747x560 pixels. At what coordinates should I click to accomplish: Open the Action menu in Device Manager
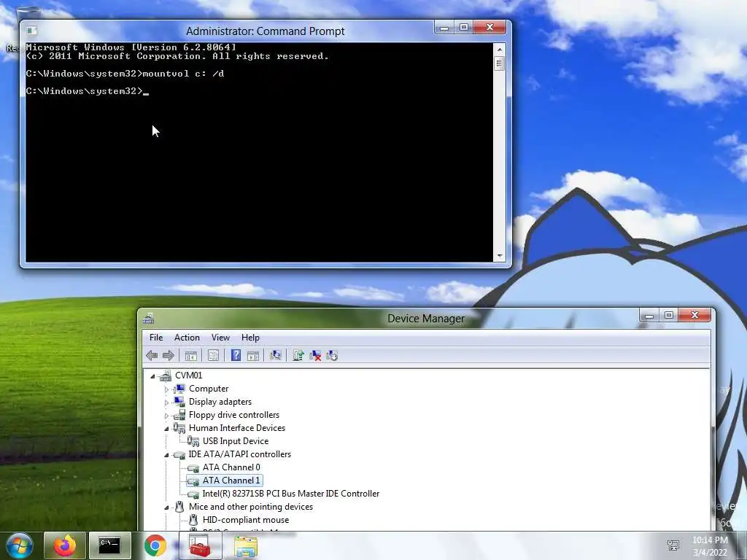coord(187,338)
